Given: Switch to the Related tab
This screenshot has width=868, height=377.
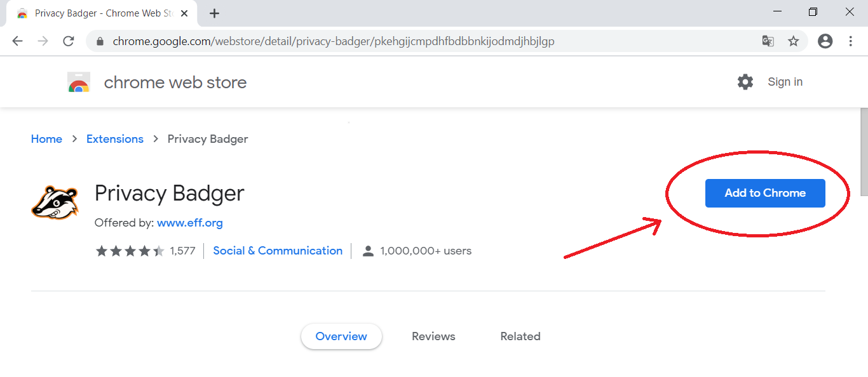Looking at the screenshot, I should 520,336.
